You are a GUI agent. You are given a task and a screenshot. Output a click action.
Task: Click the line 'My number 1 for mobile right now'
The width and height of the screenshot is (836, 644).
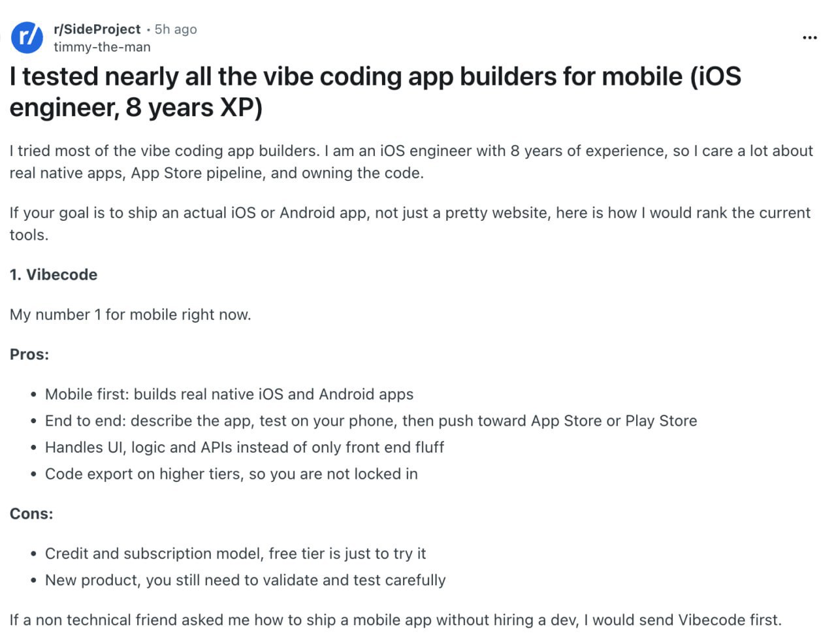130,315
